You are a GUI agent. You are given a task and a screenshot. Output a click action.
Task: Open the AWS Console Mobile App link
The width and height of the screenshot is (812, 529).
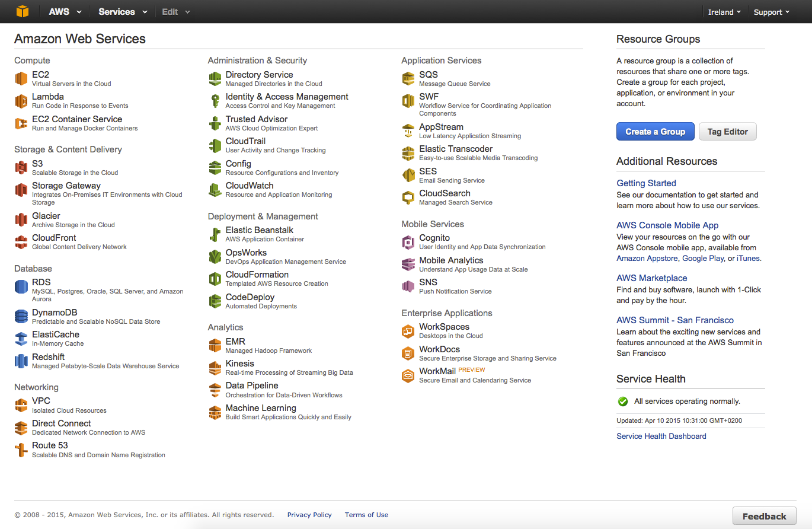pos(667,225)
